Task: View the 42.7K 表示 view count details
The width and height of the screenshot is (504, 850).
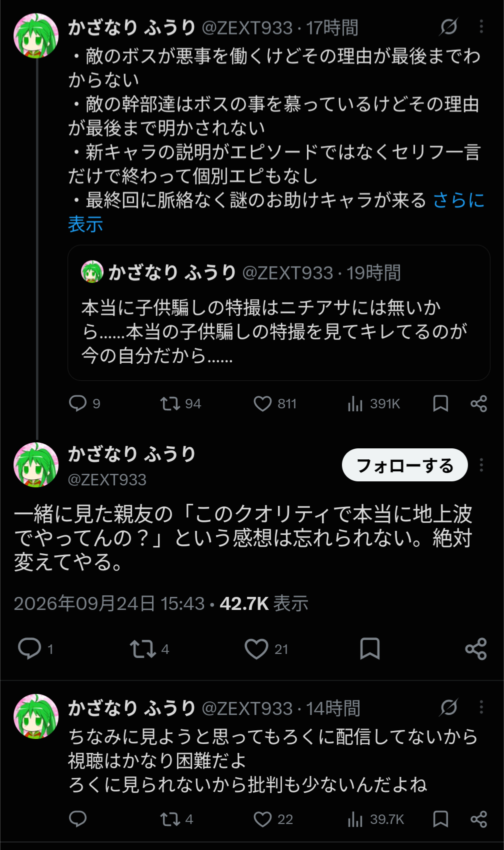Action: point(263,603)
